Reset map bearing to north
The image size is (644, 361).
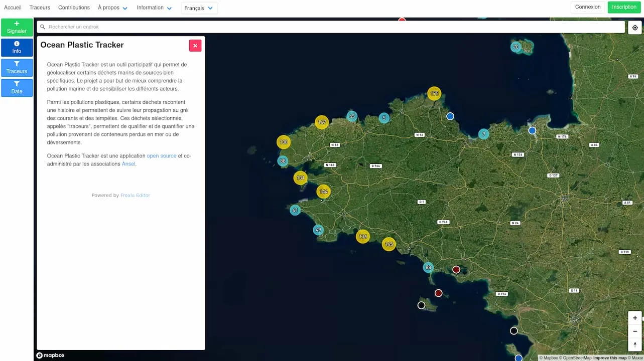635,344
